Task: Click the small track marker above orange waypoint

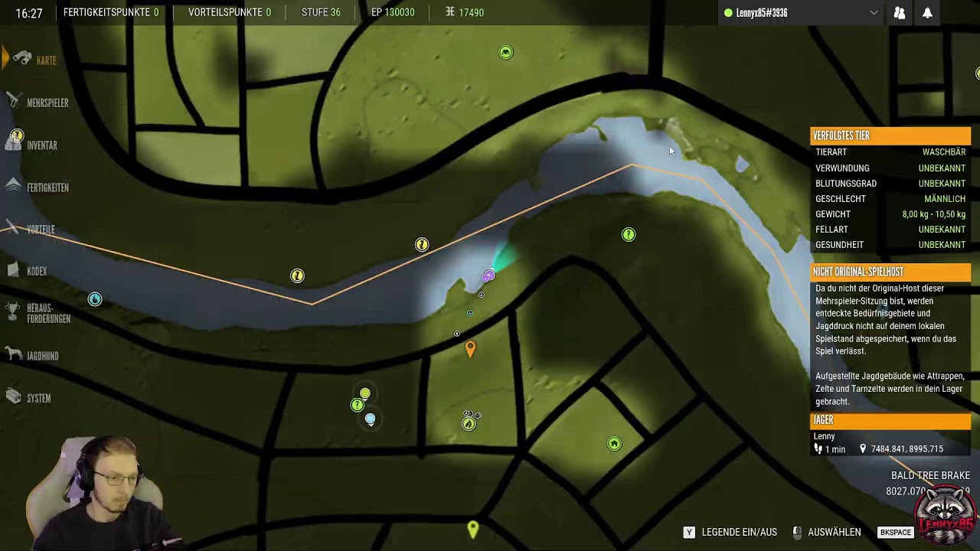Action: tap(456, 334)
